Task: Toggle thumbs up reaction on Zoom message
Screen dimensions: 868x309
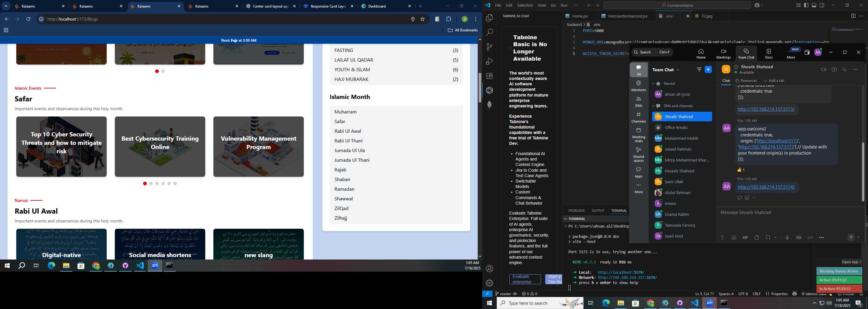Action: [x=741, y=170]
